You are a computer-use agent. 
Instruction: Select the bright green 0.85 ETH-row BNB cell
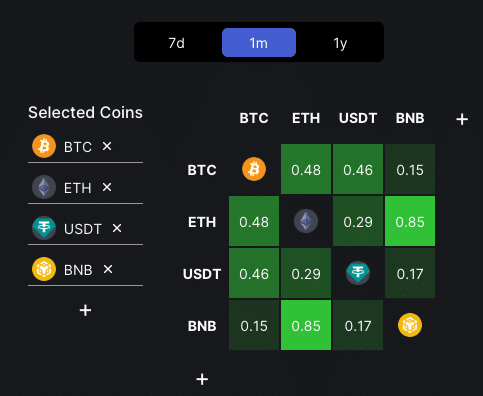(410, 221)
